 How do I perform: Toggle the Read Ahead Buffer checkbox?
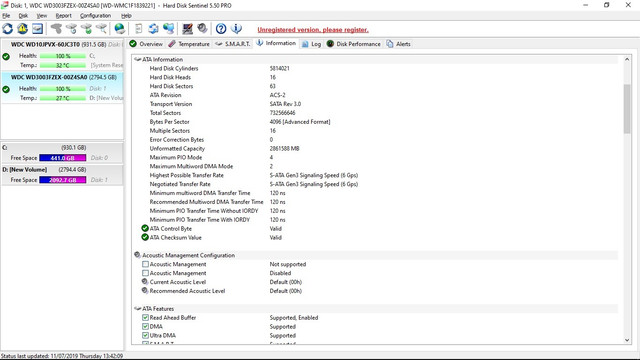point(145,318)
